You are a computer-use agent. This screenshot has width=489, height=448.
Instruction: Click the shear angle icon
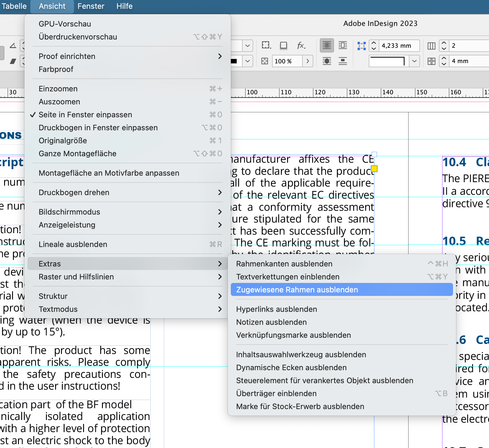coord(13,61)
